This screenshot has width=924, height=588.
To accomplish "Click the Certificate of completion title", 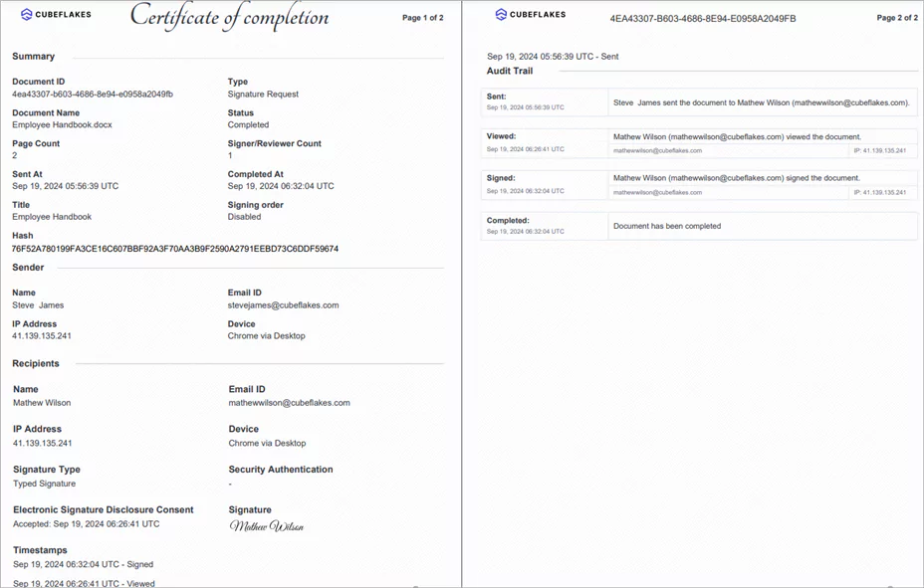I will tap(229, 17).
